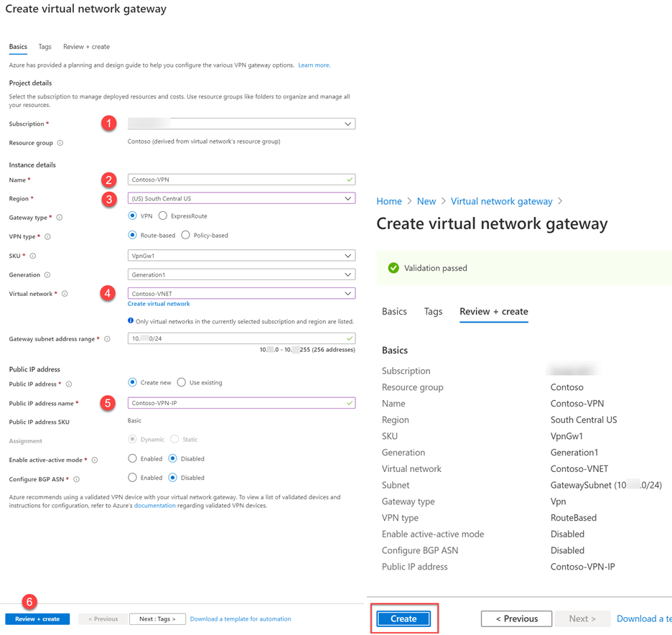The height and width of the screenshot is (635, 672).
Task: Click the info icon next to Resource group
Action: [x=60, y=143]
